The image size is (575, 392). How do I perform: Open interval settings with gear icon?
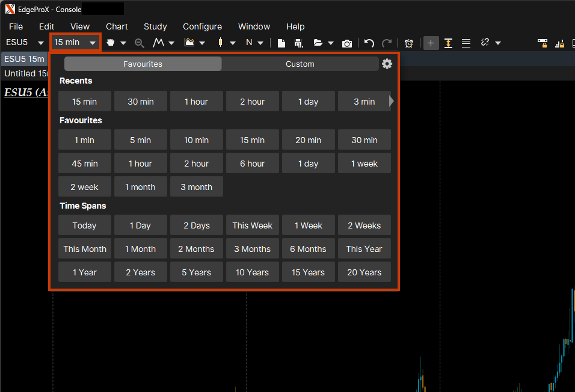point(387,64)
